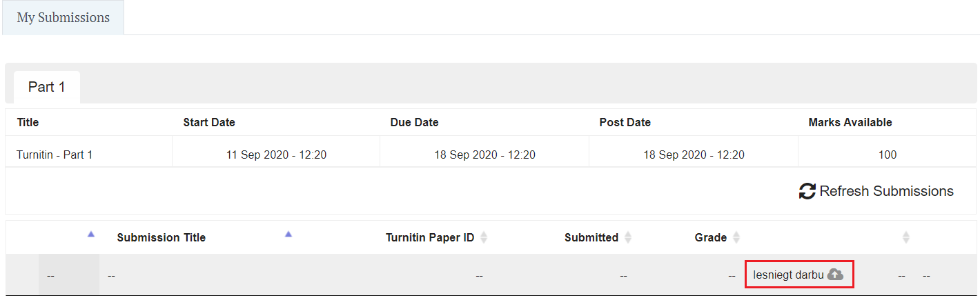Sort by the Turnitin Paper ID header
Image resolution: width=980 pixels, height=298 pixels.
[429, 238]
